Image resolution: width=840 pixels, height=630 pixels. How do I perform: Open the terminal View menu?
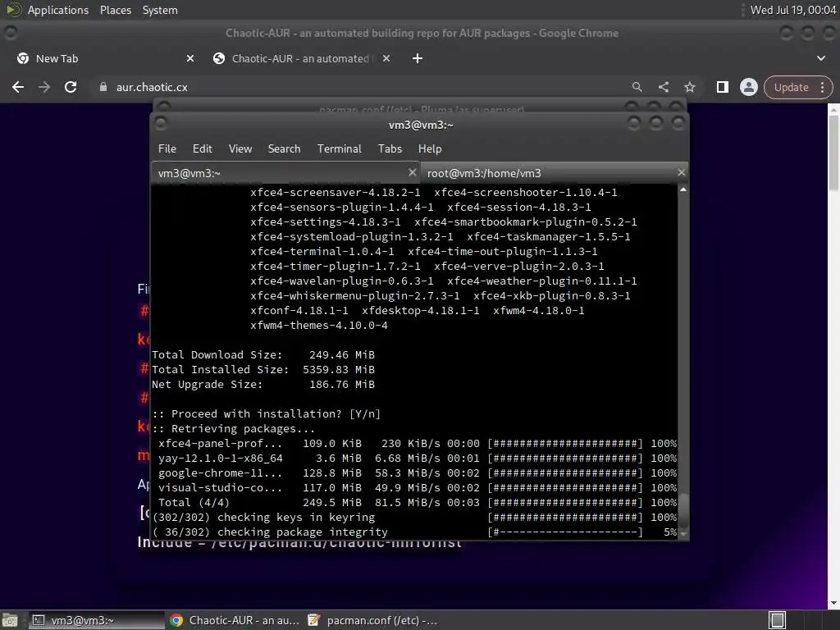240,149
